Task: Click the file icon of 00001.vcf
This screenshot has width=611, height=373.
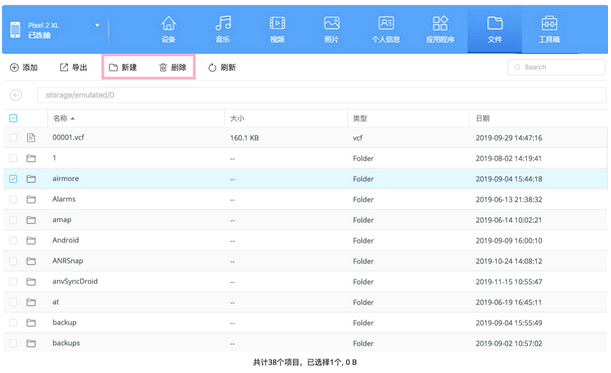Action: click(31, 138)
